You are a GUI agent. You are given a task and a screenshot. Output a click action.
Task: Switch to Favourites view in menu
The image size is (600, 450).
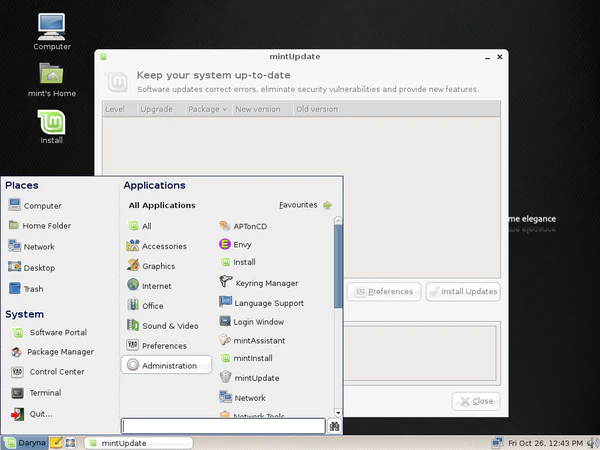tap(305, 205)
